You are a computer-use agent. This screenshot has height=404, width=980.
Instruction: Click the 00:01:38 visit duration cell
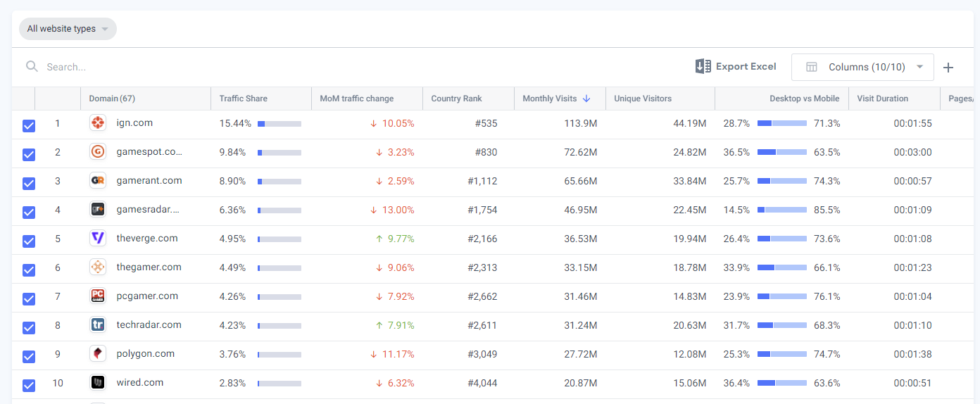point(912,354)
